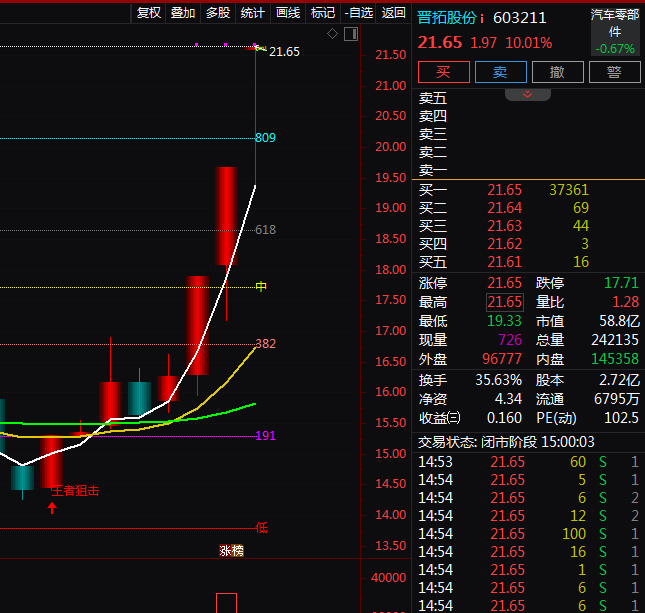Click the gray 618 level label
The height and width of the screenshot is (613, 645).
click(x=265, y=230)
